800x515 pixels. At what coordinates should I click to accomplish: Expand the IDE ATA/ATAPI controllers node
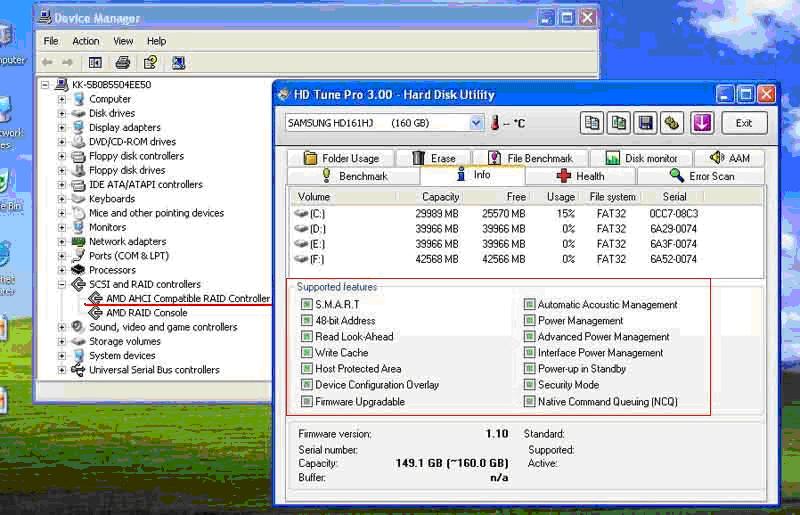(62, 184)
